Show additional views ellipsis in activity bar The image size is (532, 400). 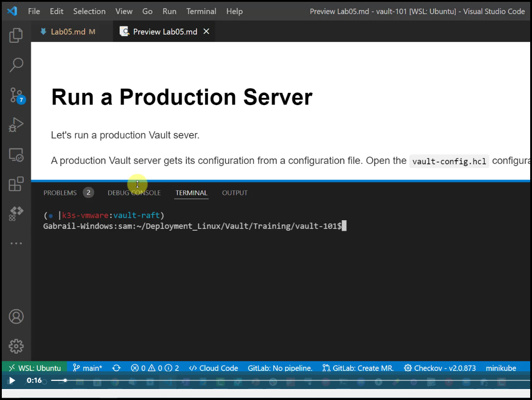[16, 243]
